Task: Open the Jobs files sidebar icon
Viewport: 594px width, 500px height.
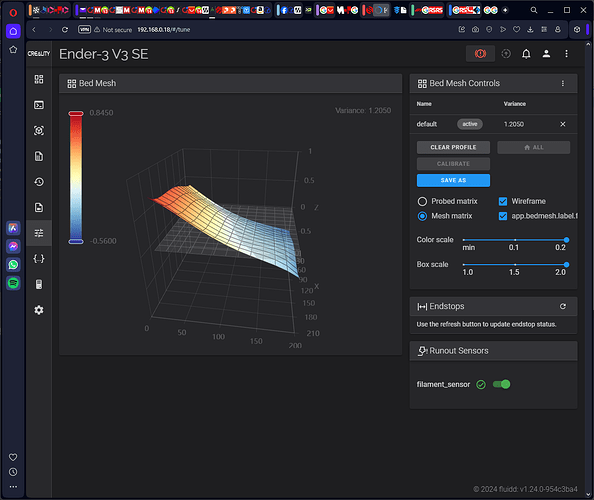Action: 39,156
